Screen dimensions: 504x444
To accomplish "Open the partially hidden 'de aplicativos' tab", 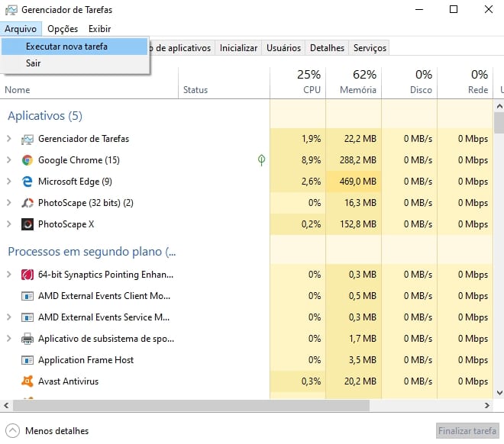I will click(x=183, y=48).
